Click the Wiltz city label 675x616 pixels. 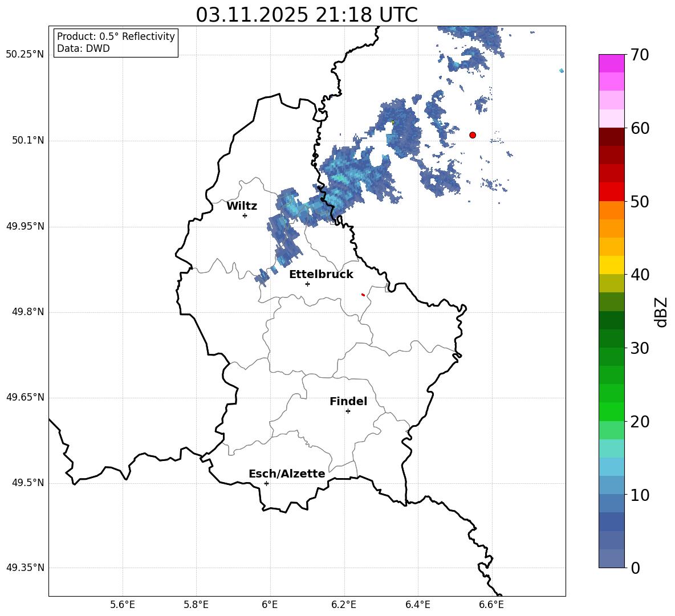click(x=242, y=206)
